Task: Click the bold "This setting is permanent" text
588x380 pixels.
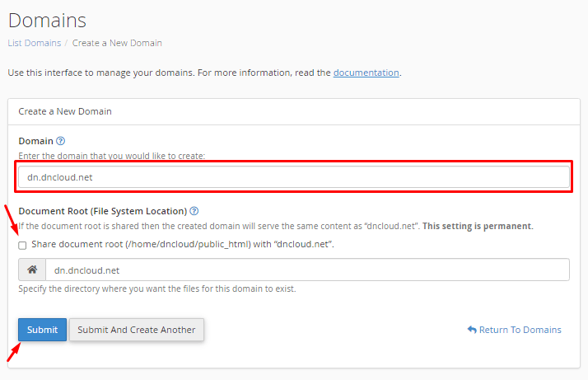Action: click(478, 226)
